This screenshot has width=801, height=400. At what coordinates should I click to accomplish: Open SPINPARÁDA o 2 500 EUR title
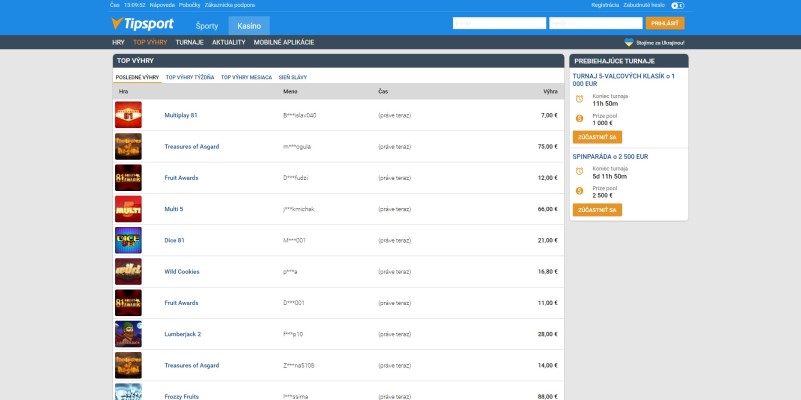point(610,157)
